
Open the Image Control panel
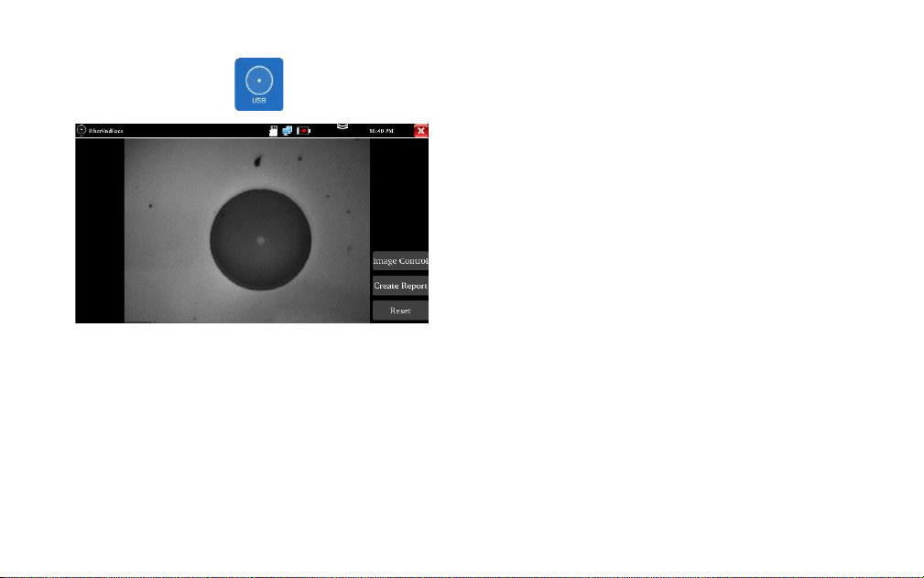[401, 261]
